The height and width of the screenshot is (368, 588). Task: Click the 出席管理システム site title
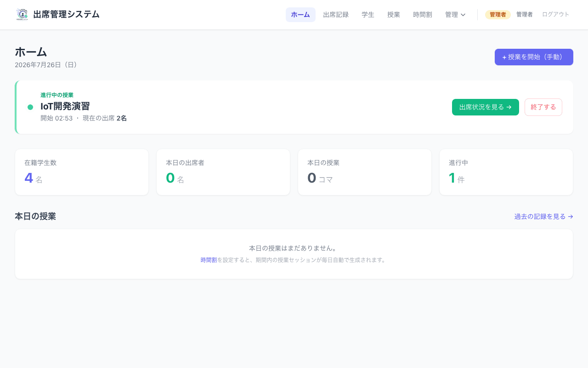[x=66, y=14]
